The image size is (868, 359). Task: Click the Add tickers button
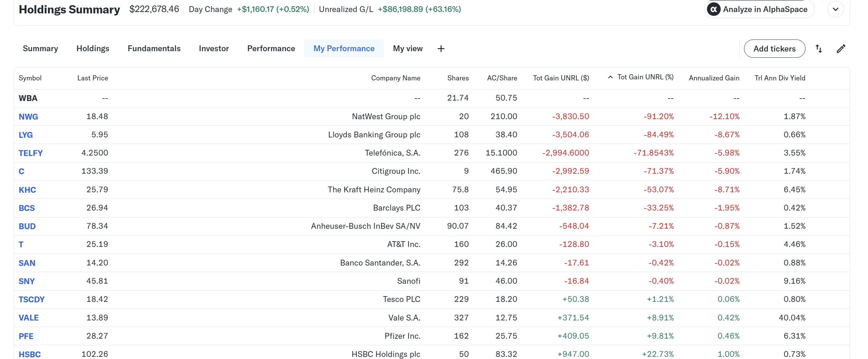tap(774, 49)
